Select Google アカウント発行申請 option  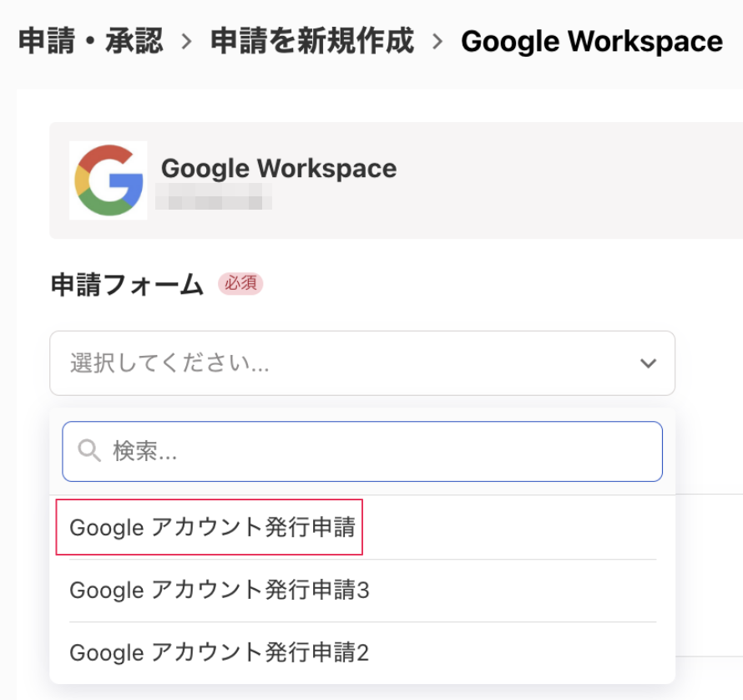tap(362, 527)
